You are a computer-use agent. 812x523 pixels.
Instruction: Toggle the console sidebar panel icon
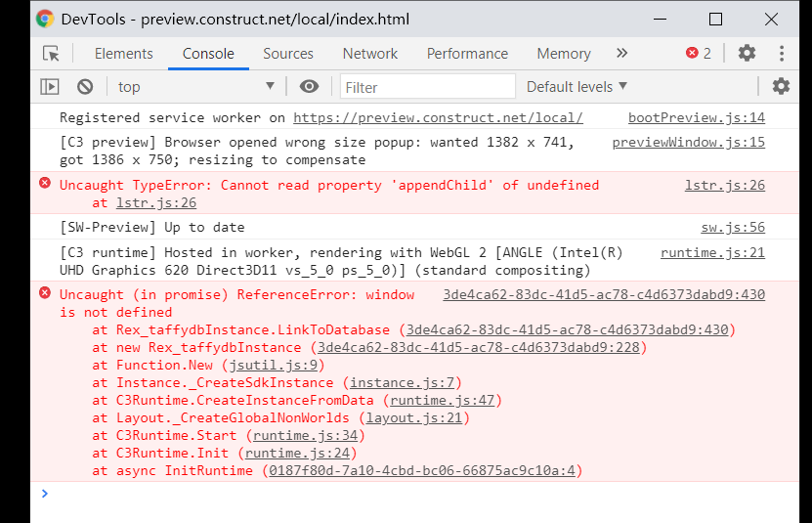coord(50,87)
